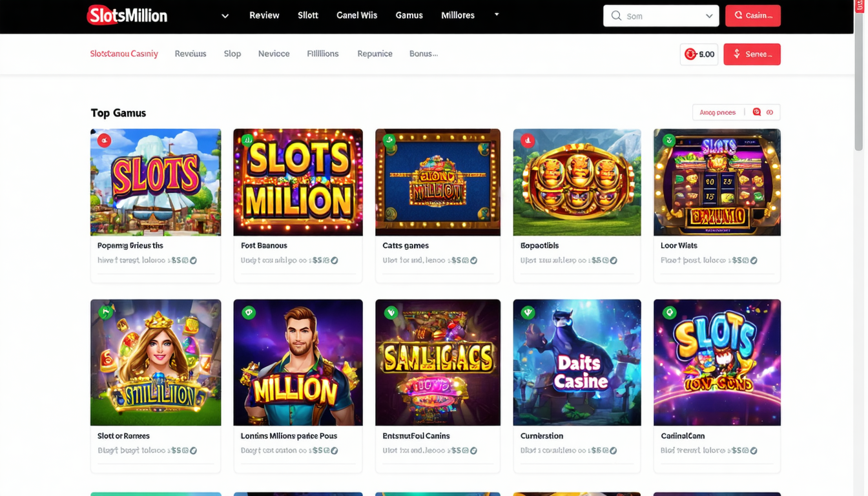Click the green badge on the CadinalCann card

[x=669, y=313]
